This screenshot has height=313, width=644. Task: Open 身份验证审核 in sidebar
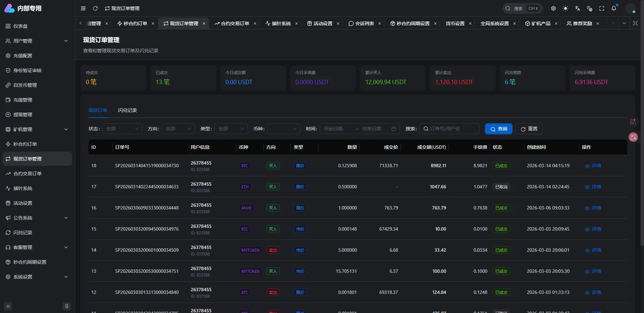tap(37, 70)
